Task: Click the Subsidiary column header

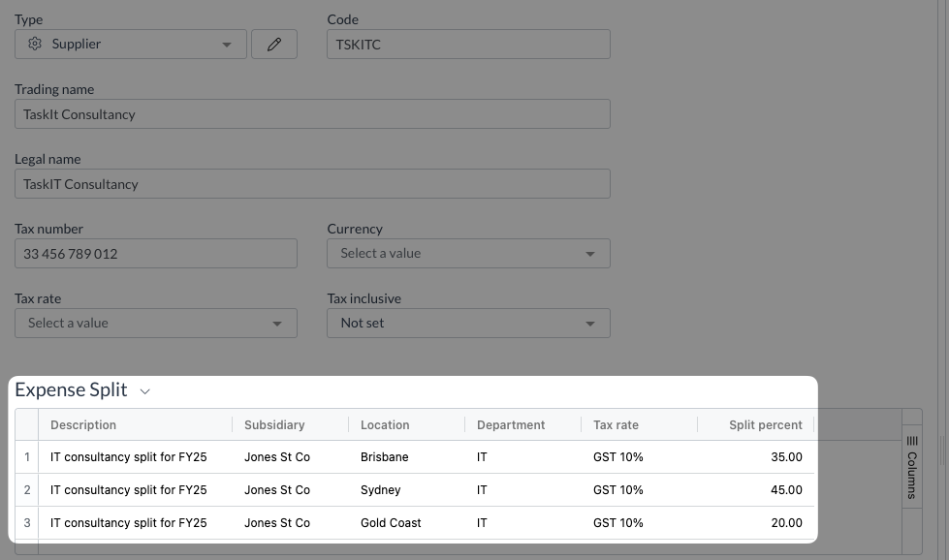Action: (274, 424)
